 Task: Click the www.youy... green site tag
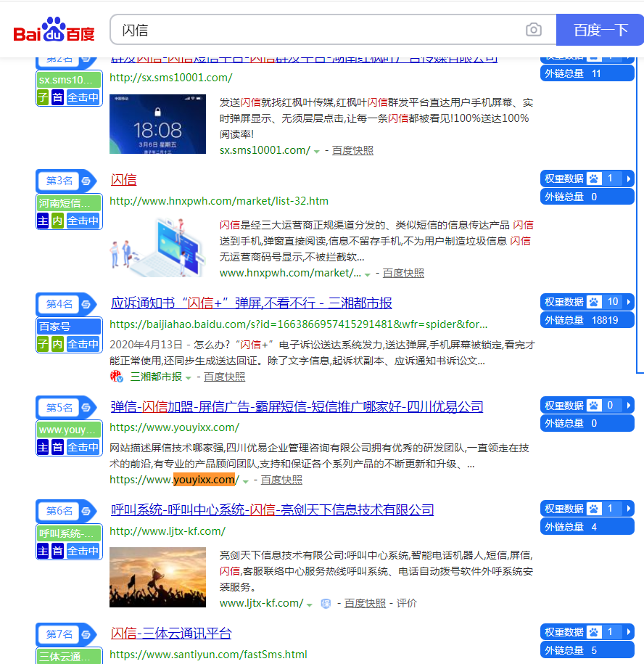coord(69,430)
